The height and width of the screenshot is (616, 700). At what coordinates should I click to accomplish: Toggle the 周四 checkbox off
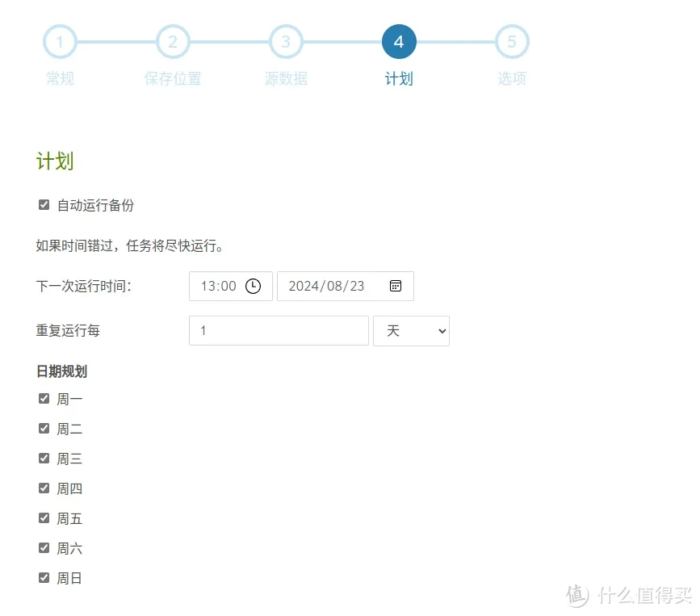click(x=44, y=488)
